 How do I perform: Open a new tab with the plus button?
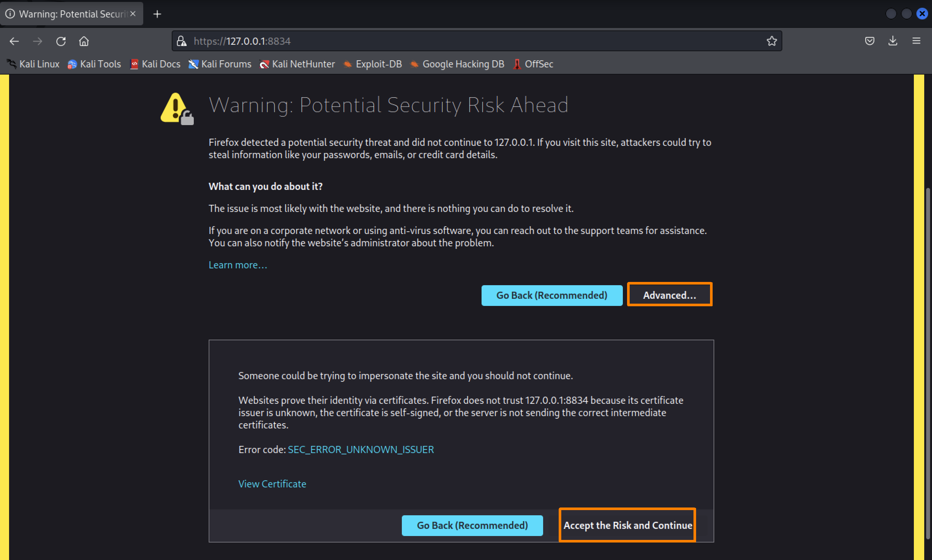tap(157, 14)
